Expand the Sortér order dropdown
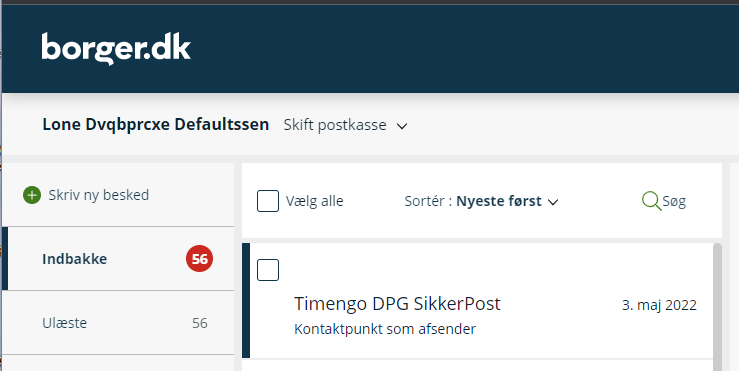The height and width of the screenshot is (371, 739). [x=481, y=201]
